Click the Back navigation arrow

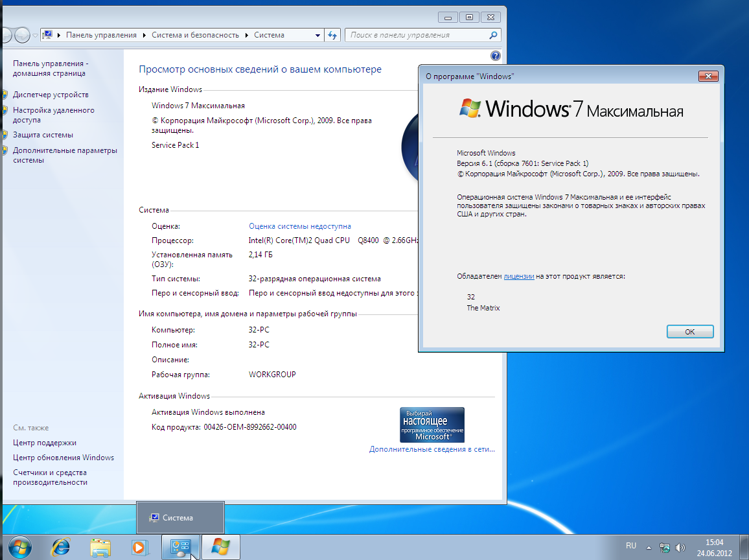click(6, 35)
